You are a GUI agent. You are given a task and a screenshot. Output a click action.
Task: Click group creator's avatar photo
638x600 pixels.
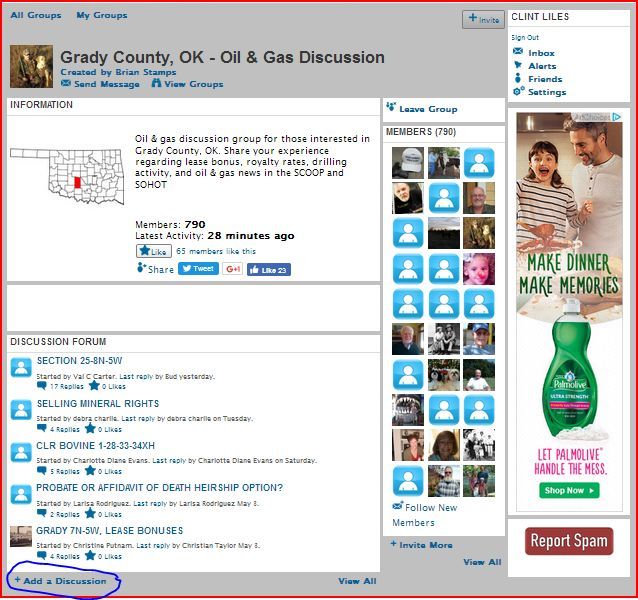click(31, 66)
